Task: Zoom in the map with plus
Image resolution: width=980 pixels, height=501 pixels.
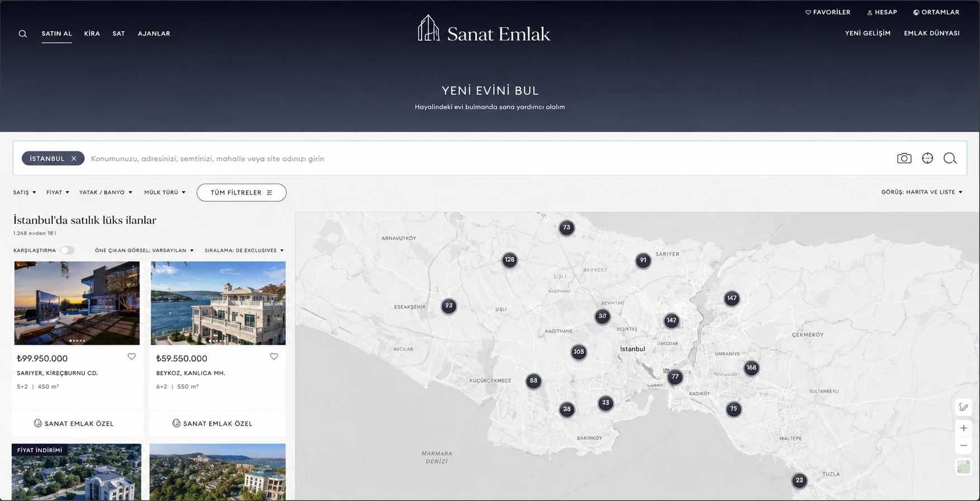Action: pyautogui.click(x=964, y=428)
